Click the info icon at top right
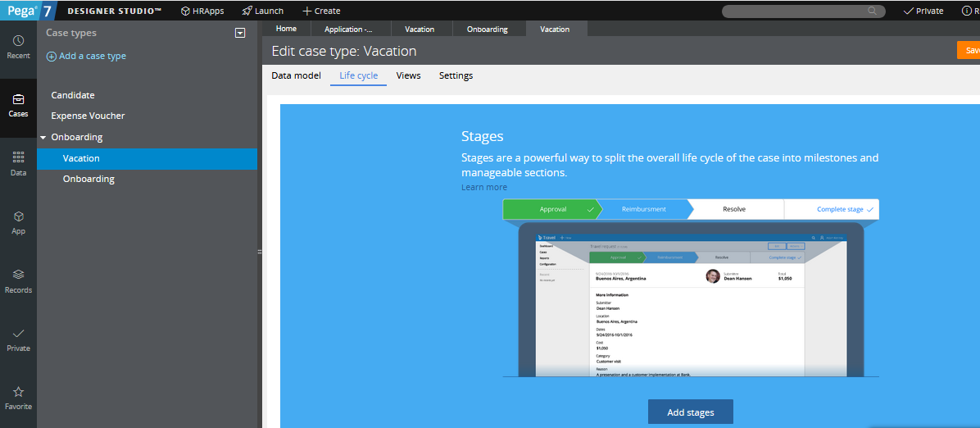Viewport: 980px width, 428px height. [x=966, y=11]
